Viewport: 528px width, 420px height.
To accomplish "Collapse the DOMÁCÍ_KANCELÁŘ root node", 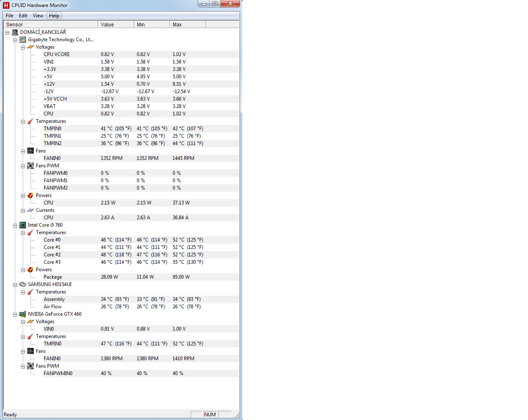I will click(7, 33).
